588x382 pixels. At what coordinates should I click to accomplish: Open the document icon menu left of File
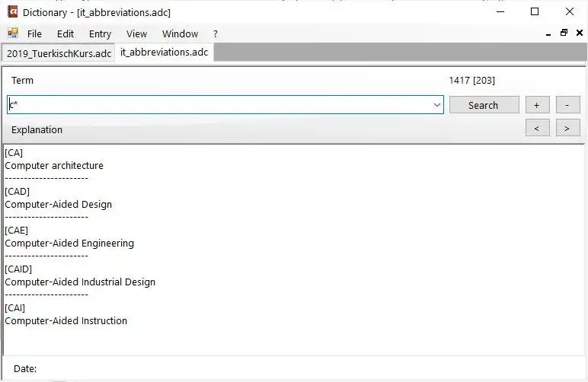(x=13, y=33)
